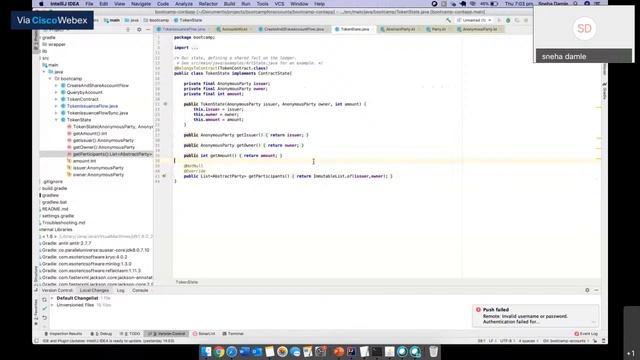Expand CreateAndShareAccountFlow in the project tree
Screen dimensions: 640x360
[x=56, y=86]
